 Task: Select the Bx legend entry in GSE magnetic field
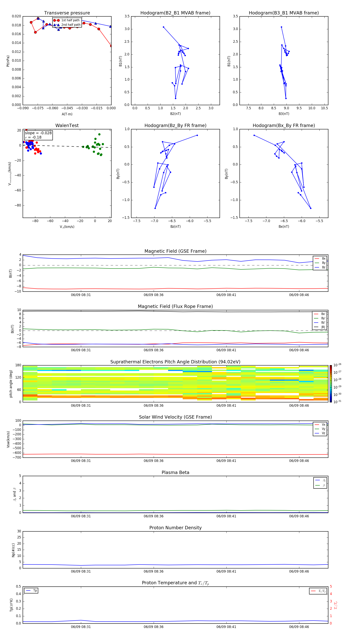320,259
